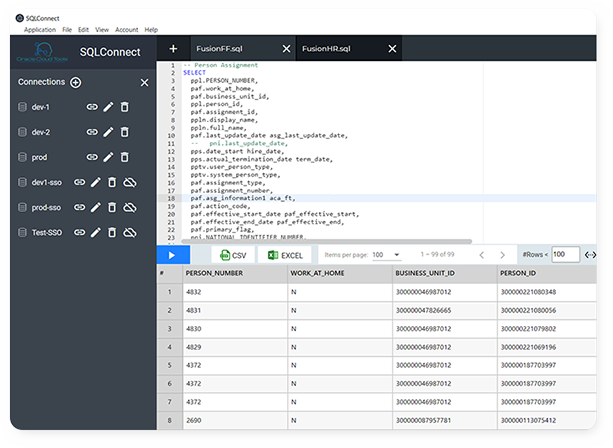Close the FusionHR.sql tab
This screenshot has height=448, width=613.
tap(393, 48)
